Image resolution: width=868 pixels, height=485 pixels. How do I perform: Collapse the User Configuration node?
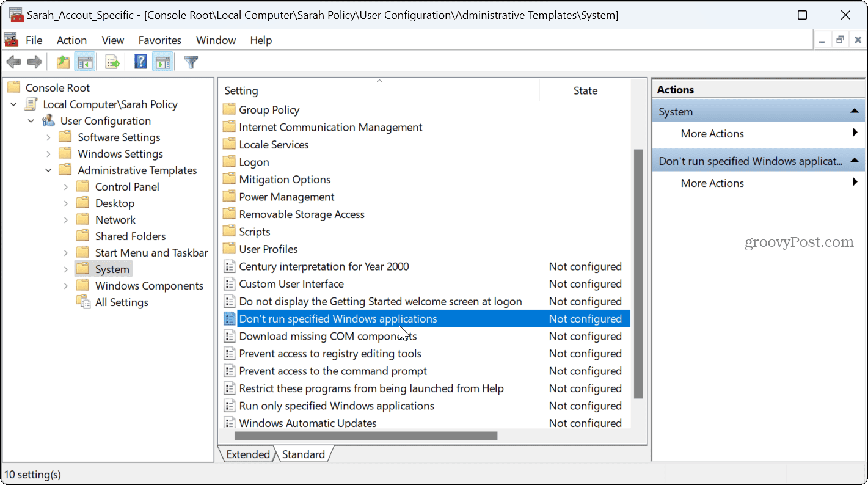31,121
